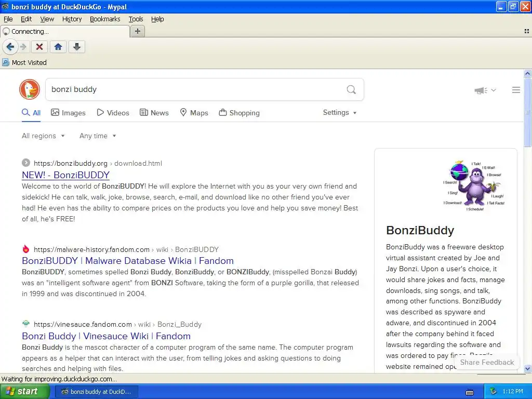This screenshot has height=399, width=532.
Task: Open the File menu
Action: pos(8,19)
